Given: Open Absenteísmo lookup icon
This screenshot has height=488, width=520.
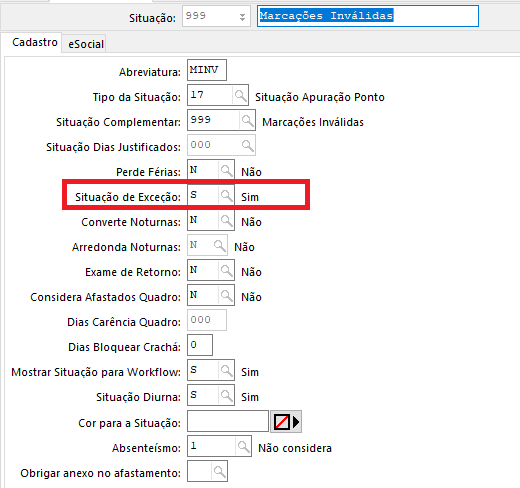Looking at the screenshot, I should tap(243, 446).
